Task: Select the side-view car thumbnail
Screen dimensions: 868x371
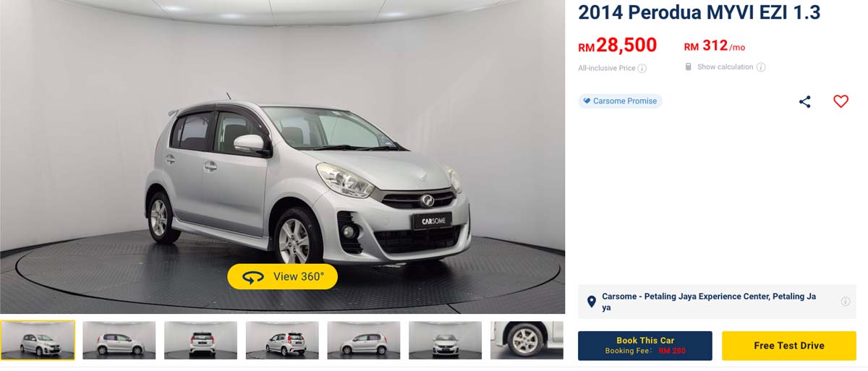Action: coord(119,340)
